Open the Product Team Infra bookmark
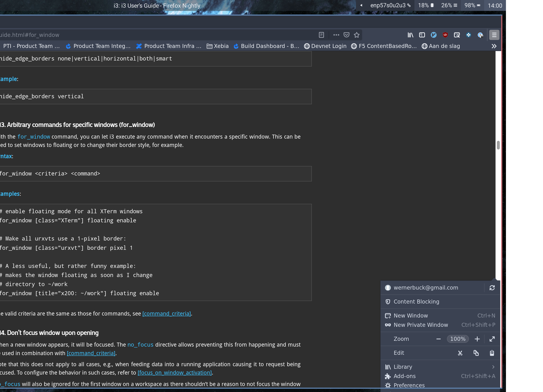The image size is (543, 392). coord(169,46)
